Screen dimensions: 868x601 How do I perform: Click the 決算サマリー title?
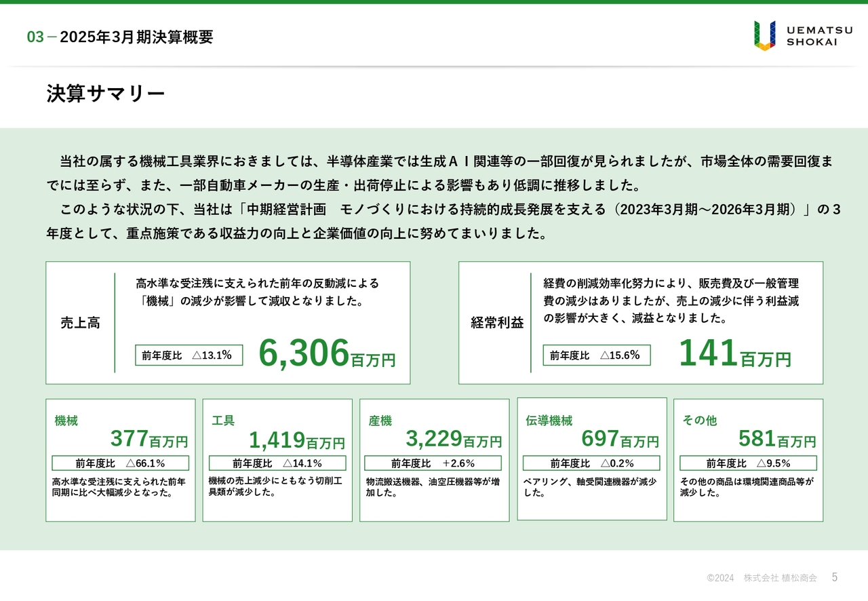point(106,94)
